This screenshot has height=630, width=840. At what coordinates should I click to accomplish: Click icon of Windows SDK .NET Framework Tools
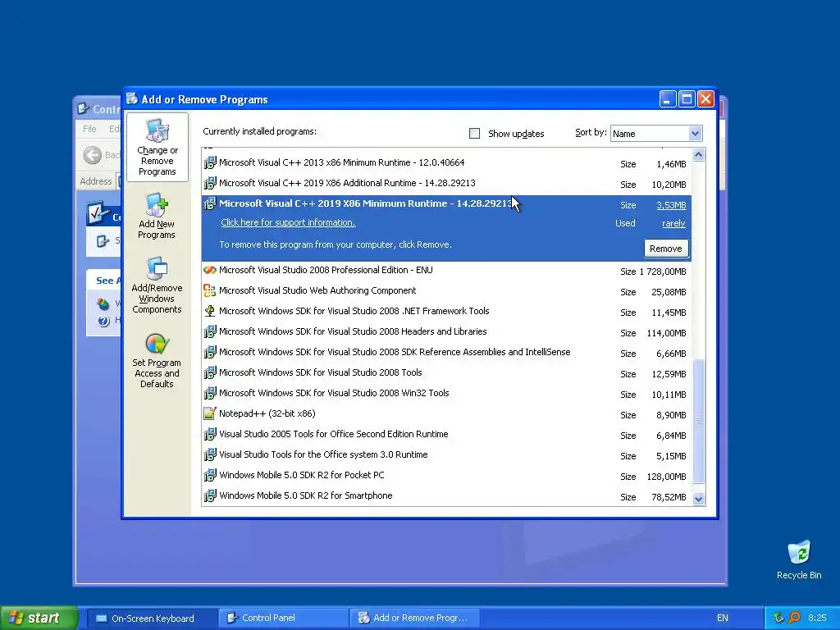click(210, 311)
